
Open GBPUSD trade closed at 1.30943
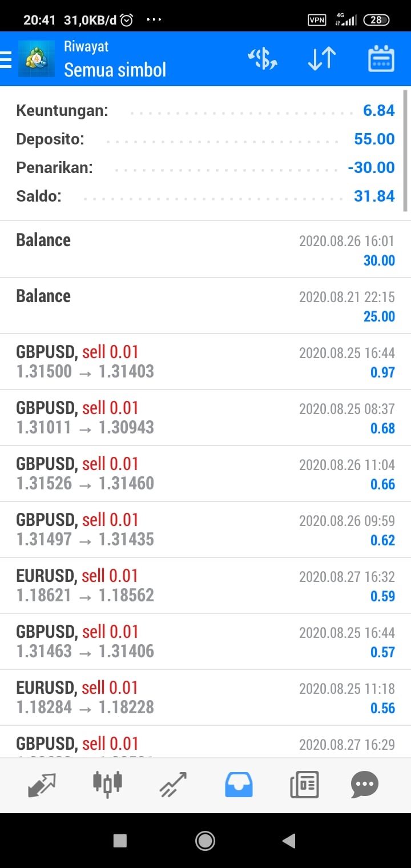tap(205, 417)
